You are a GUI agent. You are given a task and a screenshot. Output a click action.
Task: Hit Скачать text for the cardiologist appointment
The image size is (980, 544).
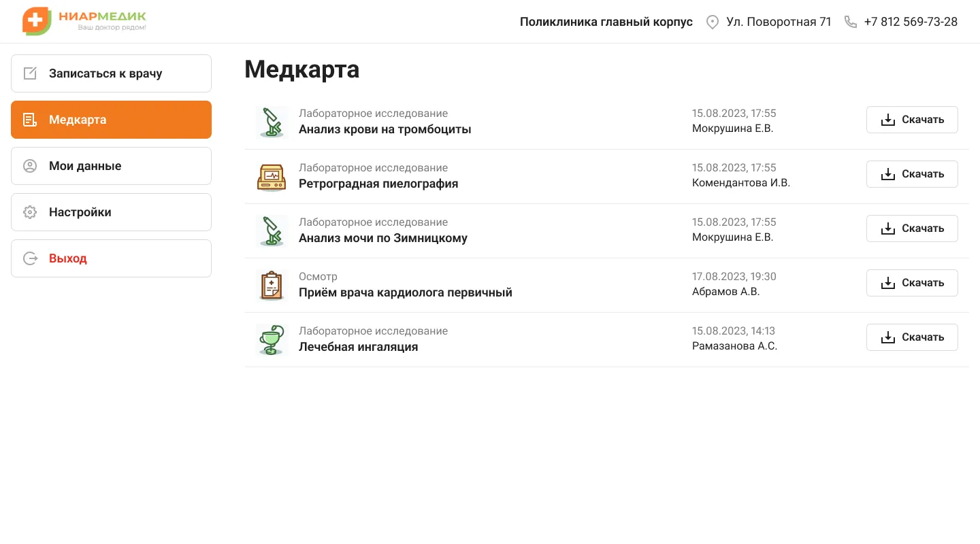923,283
